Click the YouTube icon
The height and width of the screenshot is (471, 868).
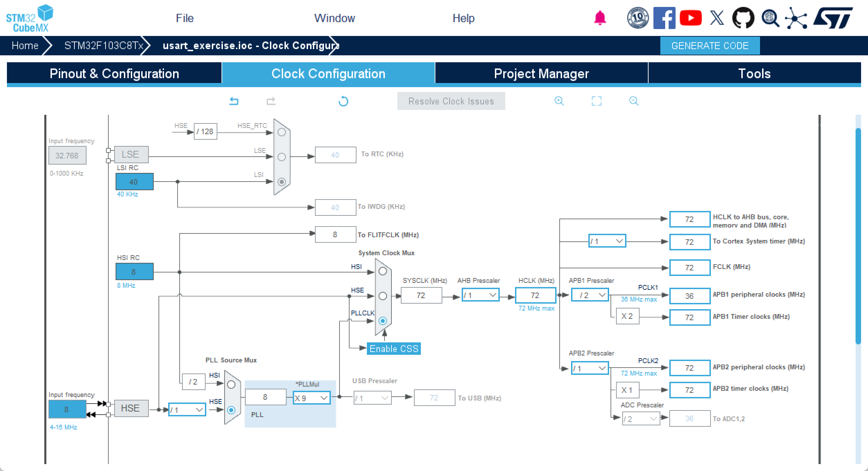coord(690,18)
